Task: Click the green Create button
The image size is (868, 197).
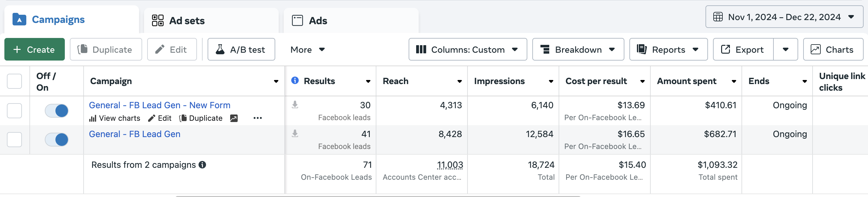Action: tap(34, 50)
